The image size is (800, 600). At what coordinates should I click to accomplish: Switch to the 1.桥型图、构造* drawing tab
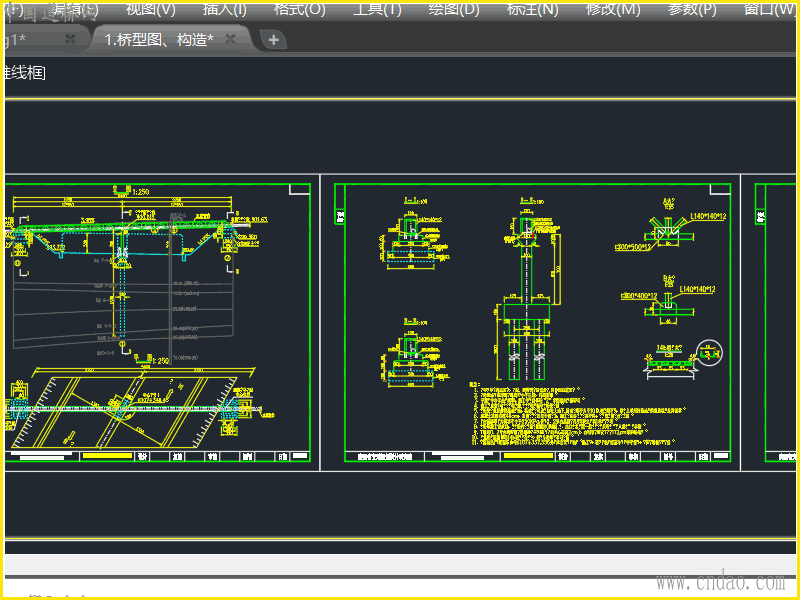160,39
